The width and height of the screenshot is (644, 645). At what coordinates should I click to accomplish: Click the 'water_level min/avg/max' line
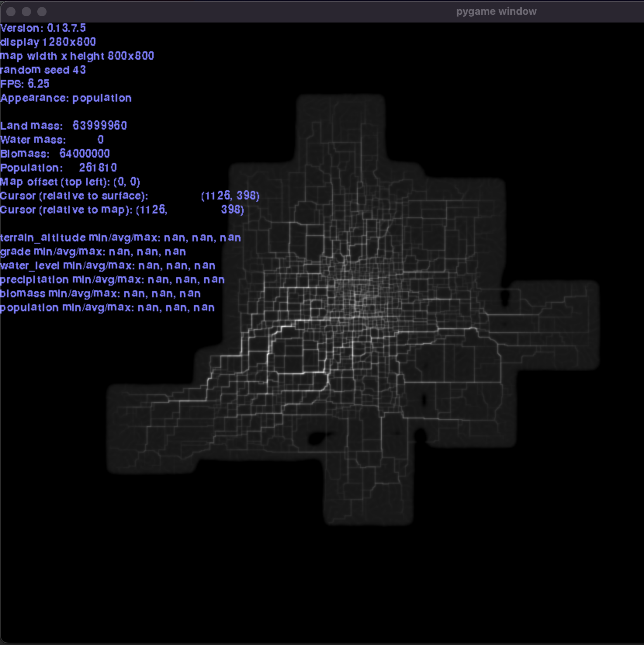click(108, 265)
